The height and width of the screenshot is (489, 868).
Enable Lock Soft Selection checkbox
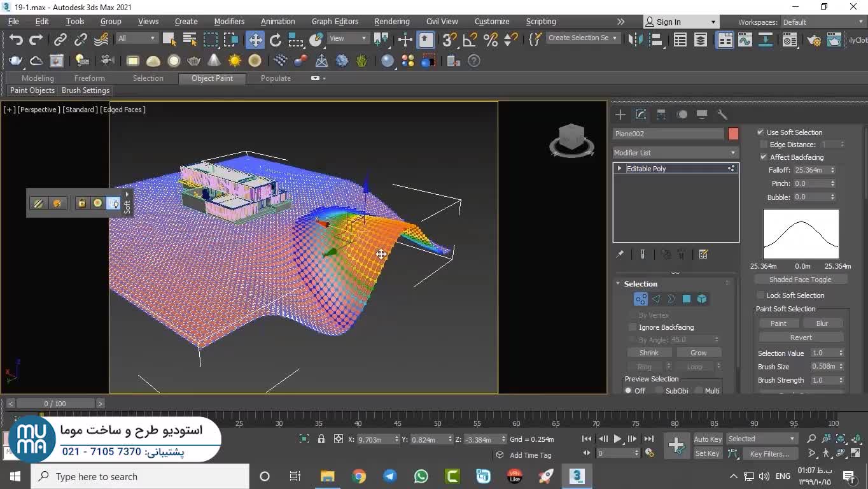[x=760, y=295]
